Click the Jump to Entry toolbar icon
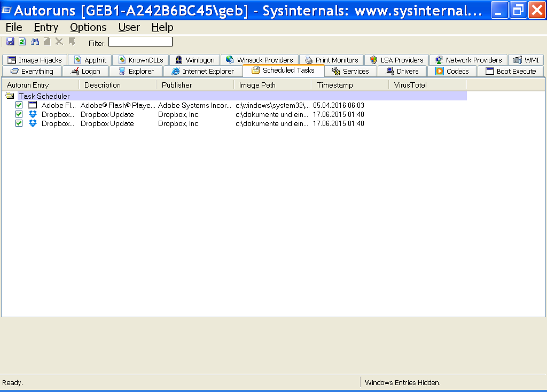547x392 pixels. point(72,42)
